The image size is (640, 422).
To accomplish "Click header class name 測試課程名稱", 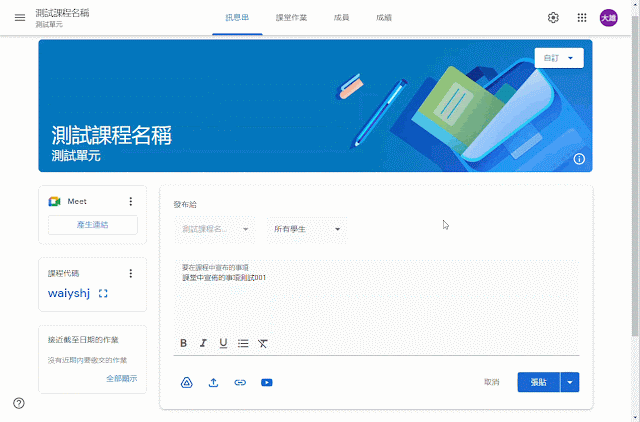I will [62, 13].
